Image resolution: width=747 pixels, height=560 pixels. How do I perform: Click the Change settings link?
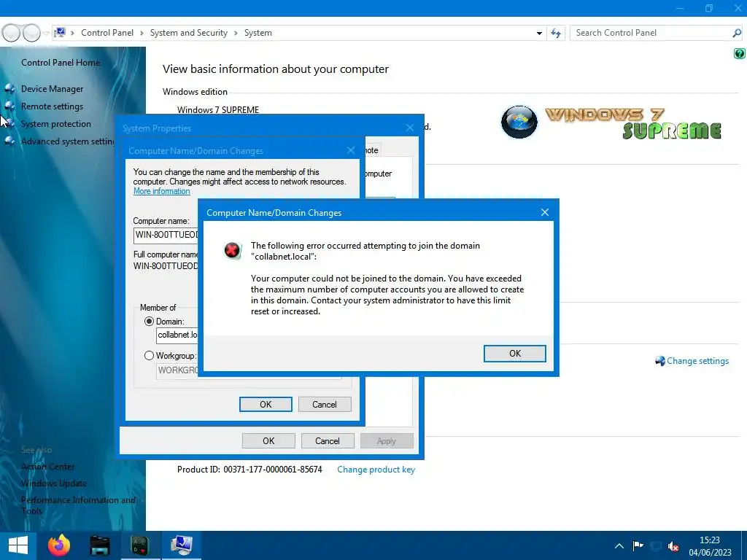coord(697,361)
